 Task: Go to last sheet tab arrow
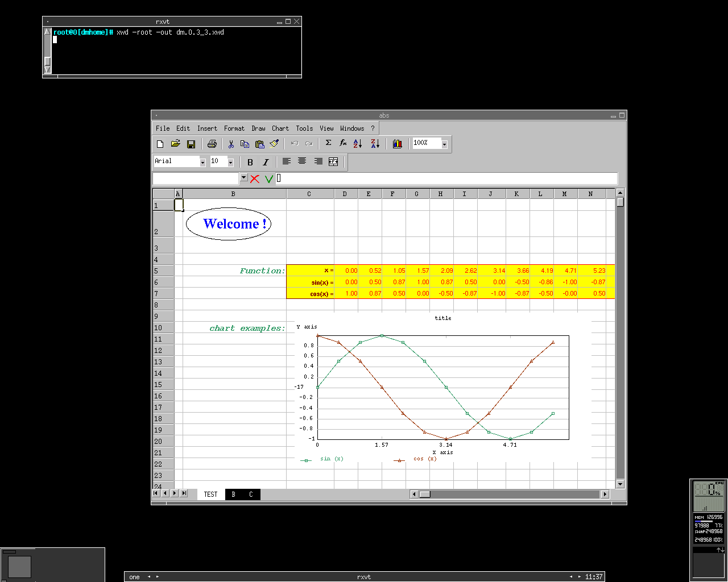point(183,493)
